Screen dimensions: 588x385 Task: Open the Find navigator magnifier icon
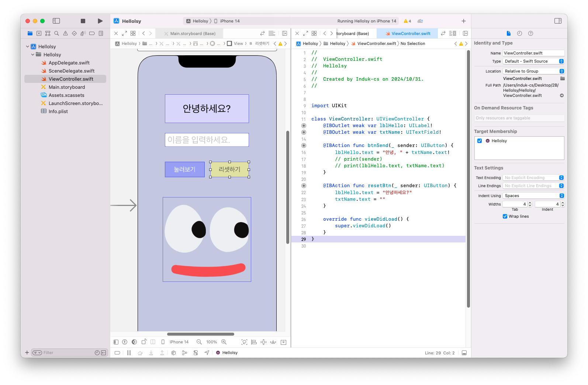point(56,33)
